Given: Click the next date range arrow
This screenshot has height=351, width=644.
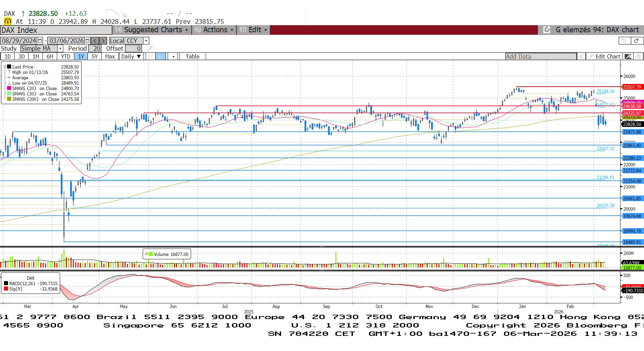Looking at the screenshot, I should 103,41.
